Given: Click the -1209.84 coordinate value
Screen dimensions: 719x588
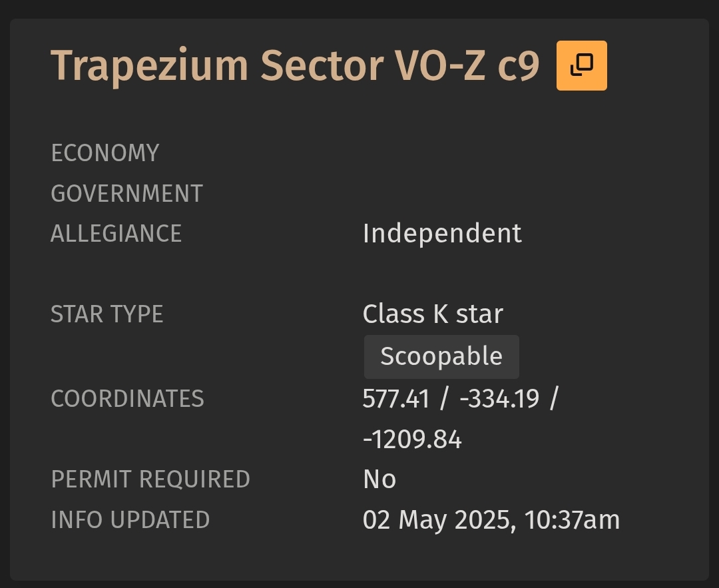Looking at the screenshot, I should 412,440.
